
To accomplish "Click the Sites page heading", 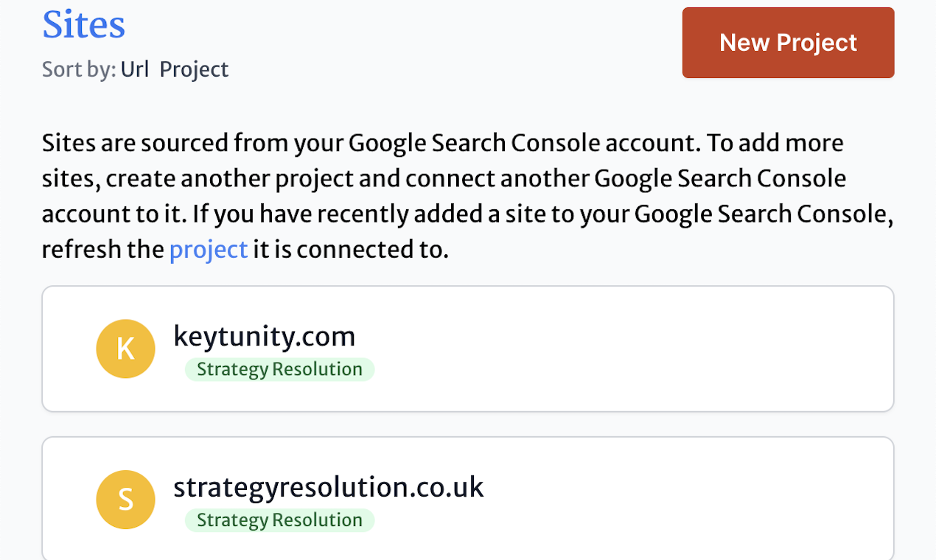I will 83,24.
